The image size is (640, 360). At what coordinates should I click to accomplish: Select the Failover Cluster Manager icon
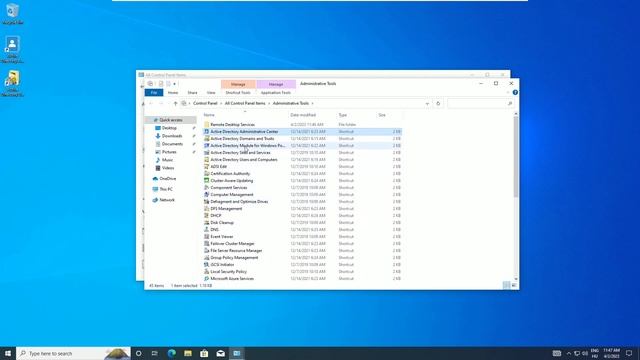(x=207, y=243)
